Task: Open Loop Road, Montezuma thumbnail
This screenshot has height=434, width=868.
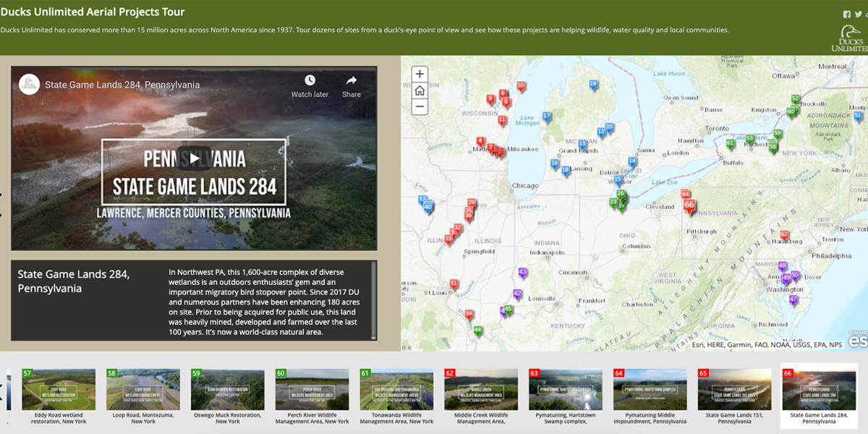Action: 143,396
